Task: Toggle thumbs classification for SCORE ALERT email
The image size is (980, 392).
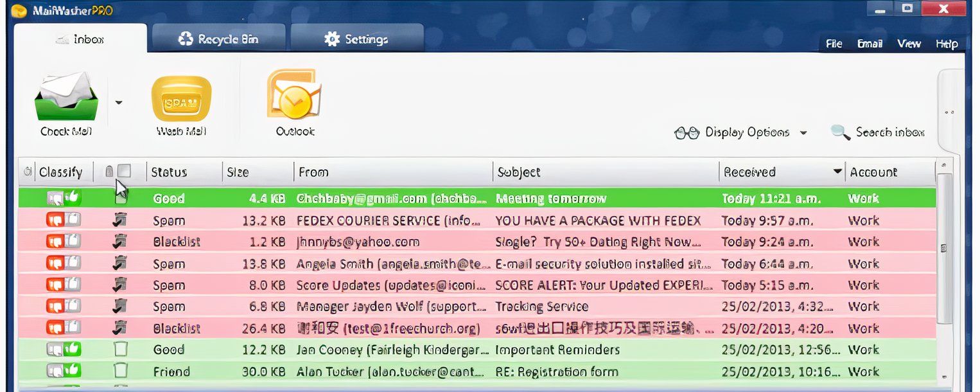Action: tap(64, 285)
